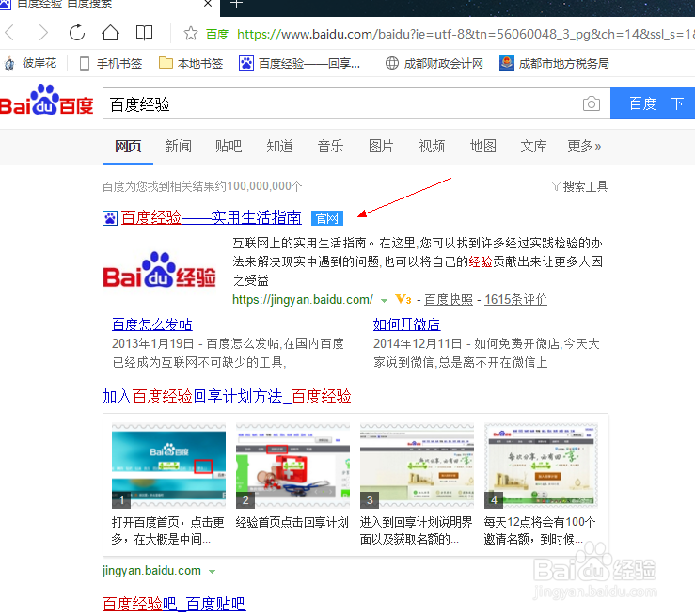Open 百度经验吧_百度贴吧 result

[174, 604]
